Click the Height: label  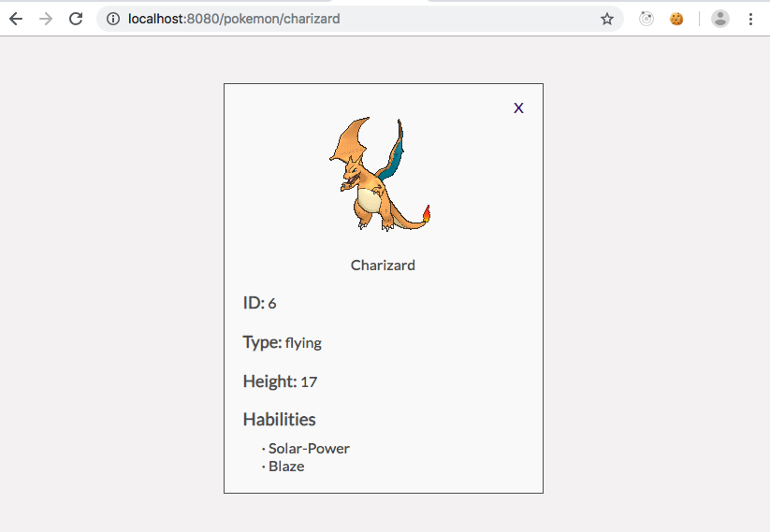pyautogui.click(x=269, y=381)
